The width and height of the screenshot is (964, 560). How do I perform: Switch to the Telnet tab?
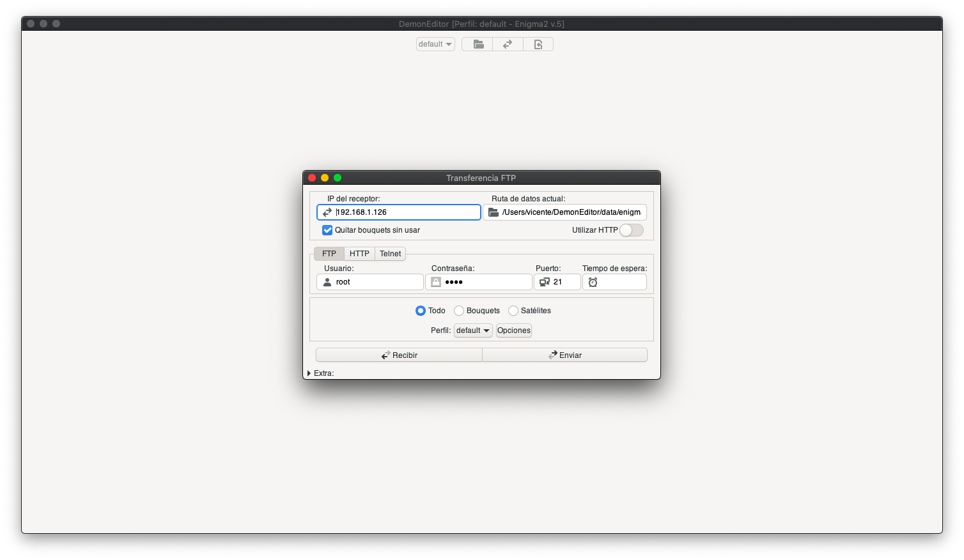[x=390, y=254]
